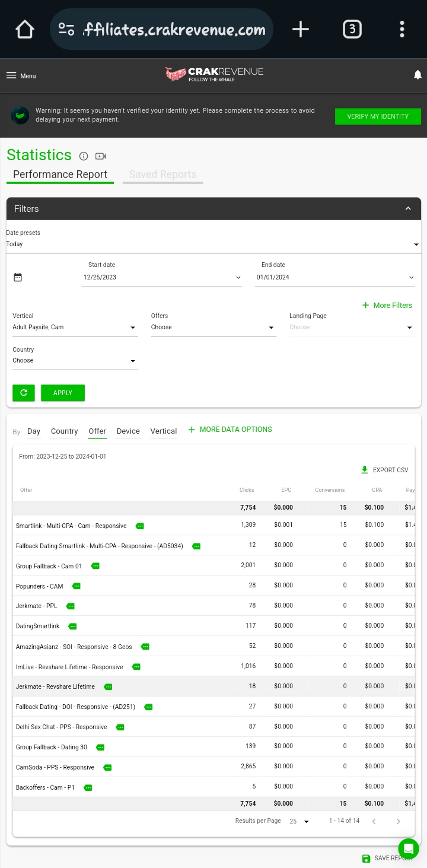Click the tag icon beside CamSoda - PPS - Responsive
Screen dimensions: 427x868
click(107, 768)
